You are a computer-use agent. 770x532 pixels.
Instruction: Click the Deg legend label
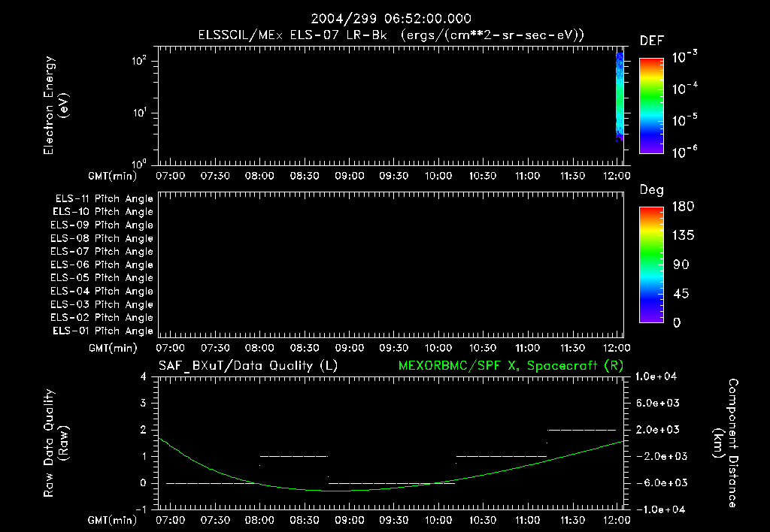coord(652,190)
